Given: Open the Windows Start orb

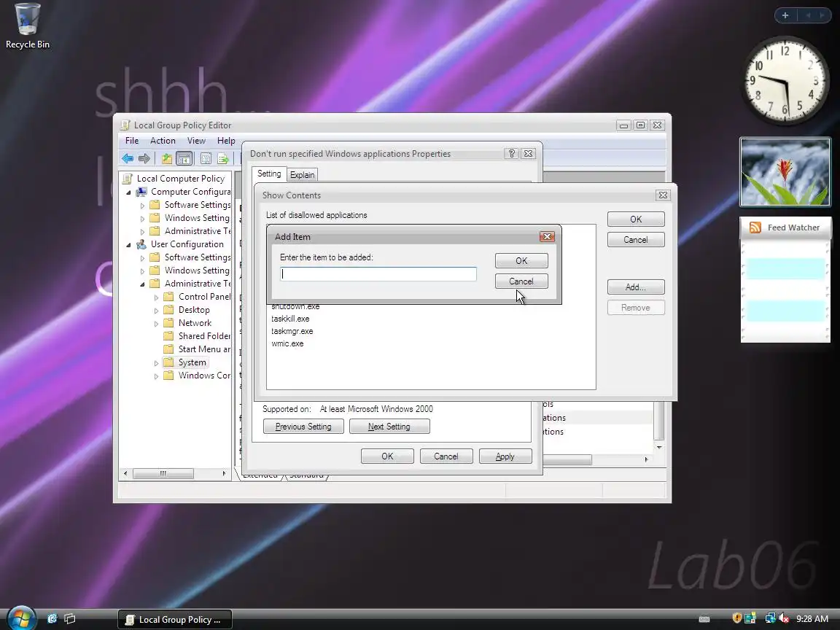Looking at the screenshot, I should tap(21, 618).
